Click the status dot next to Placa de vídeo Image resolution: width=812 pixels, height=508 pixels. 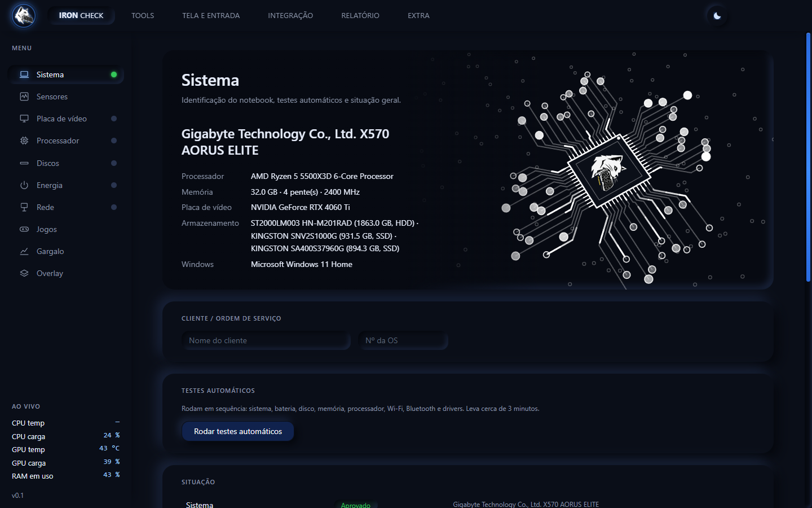tap(114, 119)
